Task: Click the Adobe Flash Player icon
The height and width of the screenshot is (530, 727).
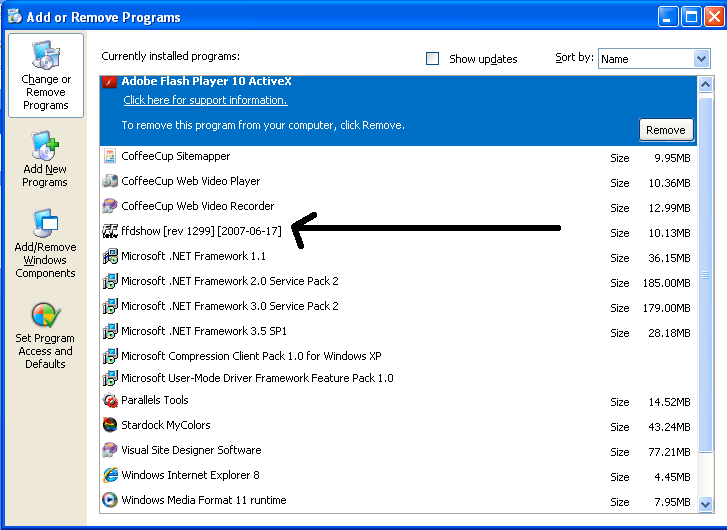Action: pyautogui.click(x=109, y=82)
